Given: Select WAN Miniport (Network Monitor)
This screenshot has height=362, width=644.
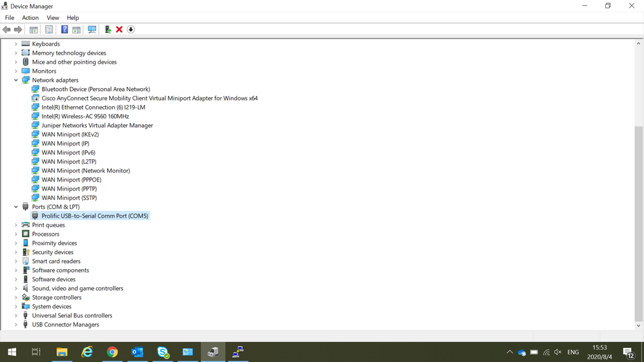Looking at the screenshot, I should [86, 171].
